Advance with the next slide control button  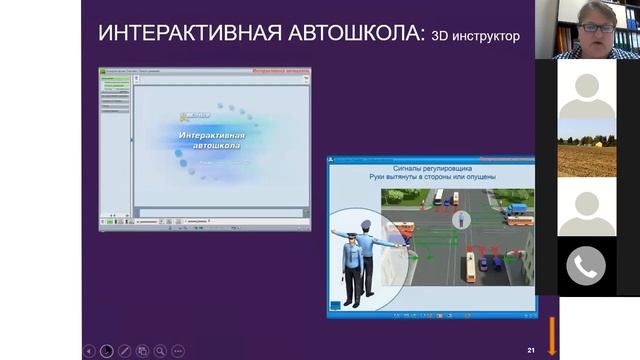click(107, 351)
